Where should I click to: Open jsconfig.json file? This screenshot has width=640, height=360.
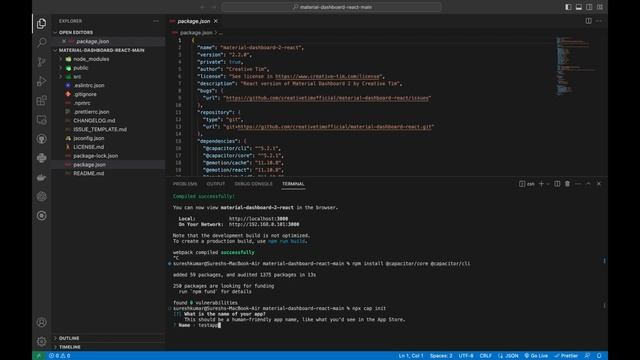click(89, 138)
